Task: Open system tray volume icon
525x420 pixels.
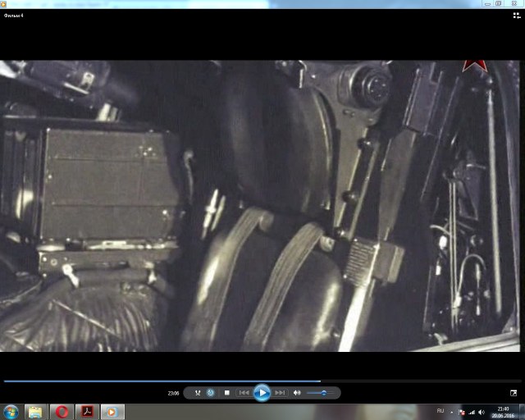Action: click(x=482, y=411)
